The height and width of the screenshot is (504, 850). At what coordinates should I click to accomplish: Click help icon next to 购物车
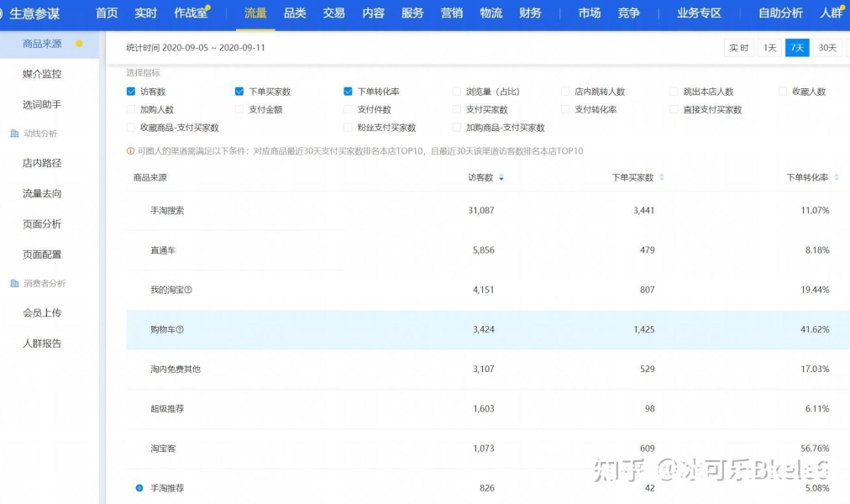(180, 330)
